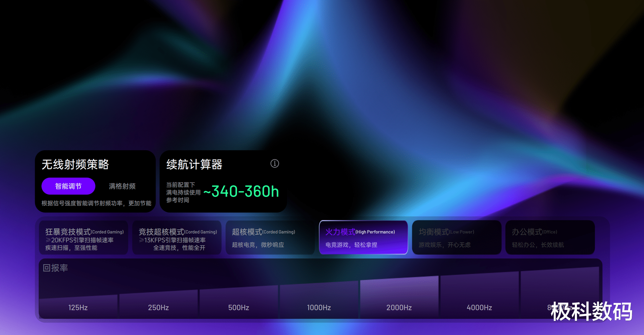The height and width of the screenshot is (335, 644).
Task: Set polling rate to 500Hz
Action: click(x=239, y=307)
